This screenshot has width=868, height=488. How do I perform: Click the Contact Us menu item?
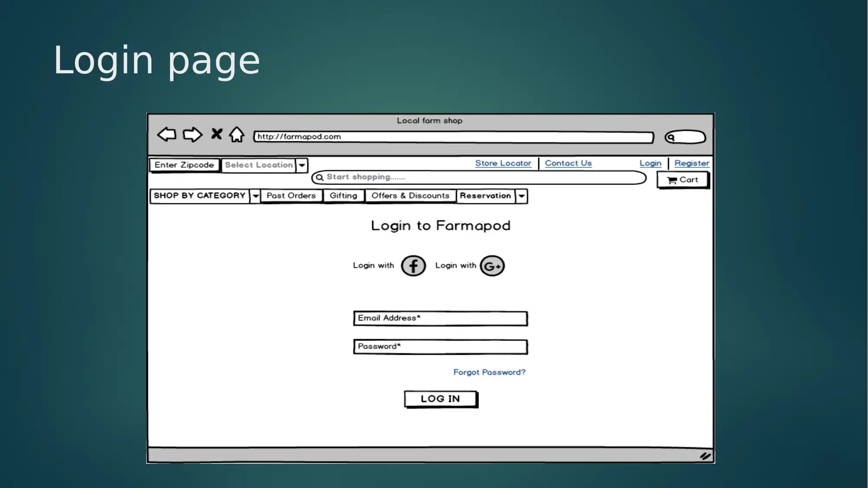coord(568,163)
